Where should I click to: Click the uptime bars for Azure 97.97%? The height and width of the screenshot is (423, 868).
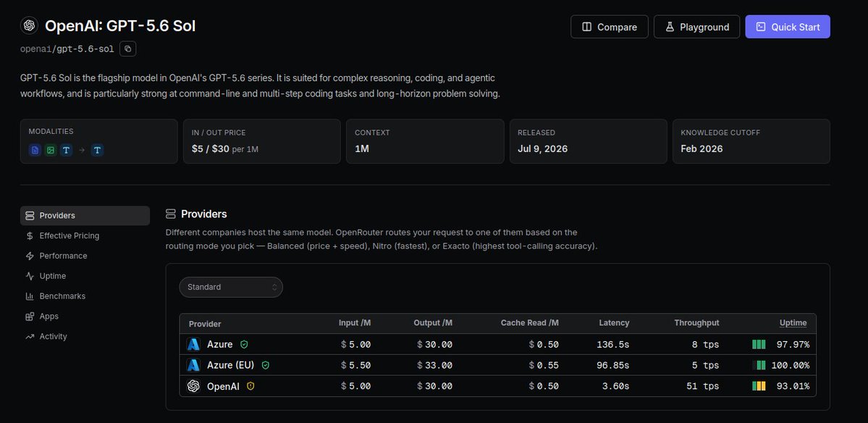759,344
